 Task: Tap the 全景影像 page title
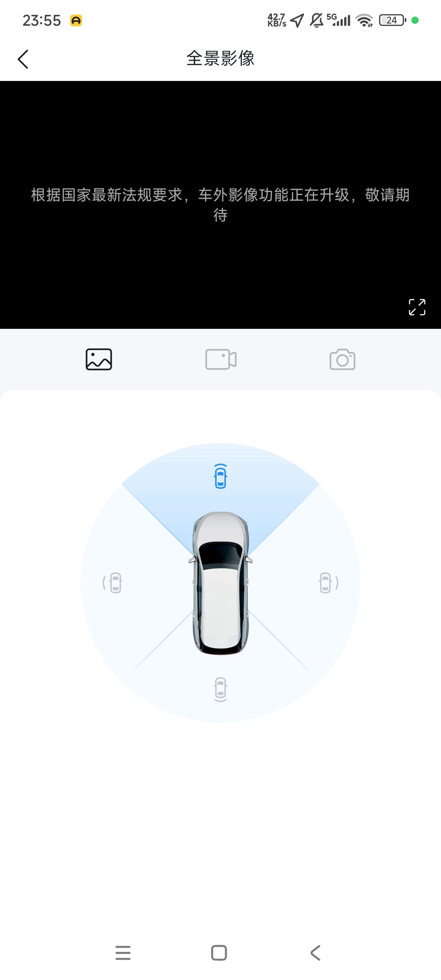coord(220,58)
